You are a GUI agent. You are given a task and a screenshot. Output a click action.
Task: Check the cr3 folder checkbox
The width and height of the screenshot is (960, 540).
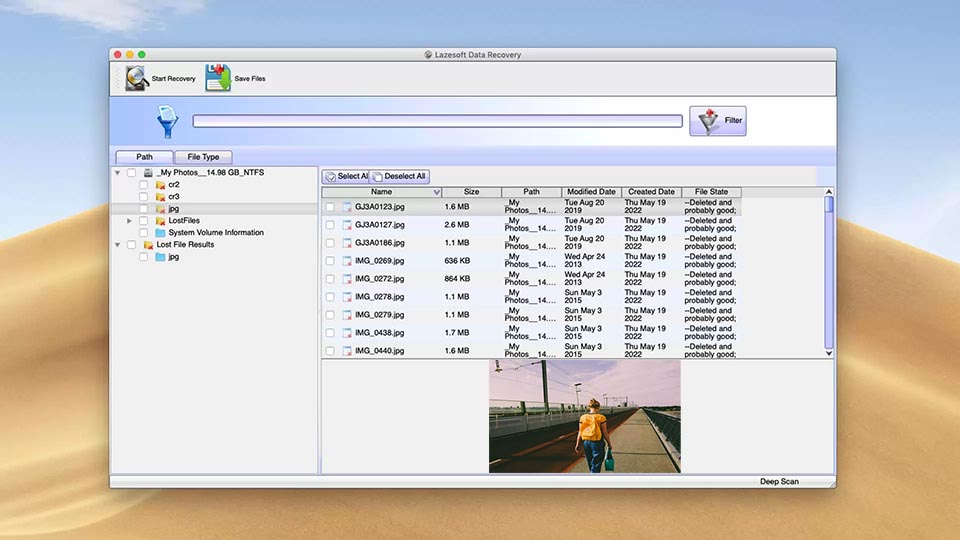[143, 197]
